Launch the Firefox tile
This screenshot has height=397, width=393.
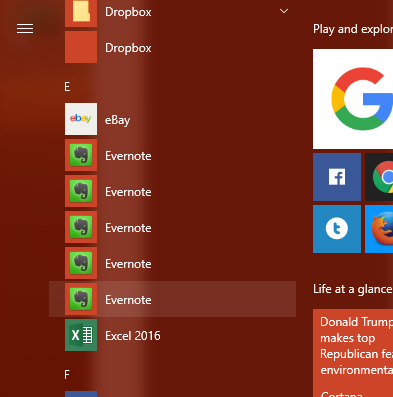coord(379,229)
